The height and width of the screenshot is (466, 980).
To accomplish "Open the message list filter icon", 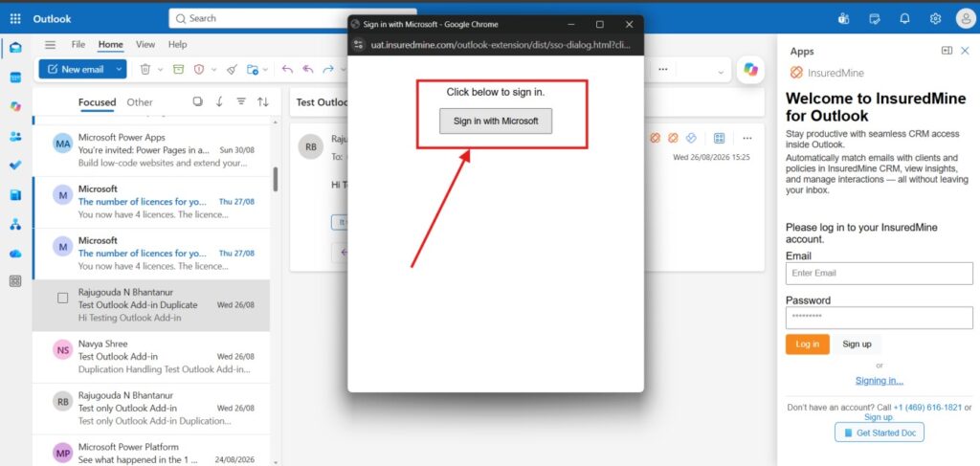I will (x=241, y=101).
